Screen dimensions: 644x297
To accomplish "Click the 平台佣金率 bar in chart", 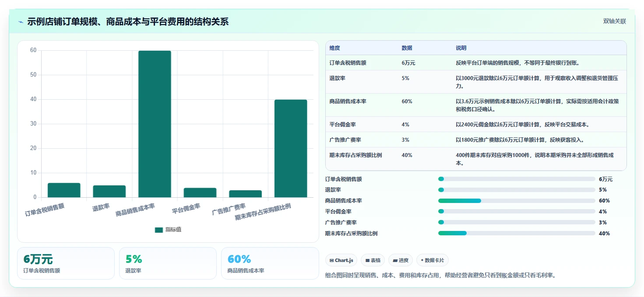I will [x=200, y=193].
